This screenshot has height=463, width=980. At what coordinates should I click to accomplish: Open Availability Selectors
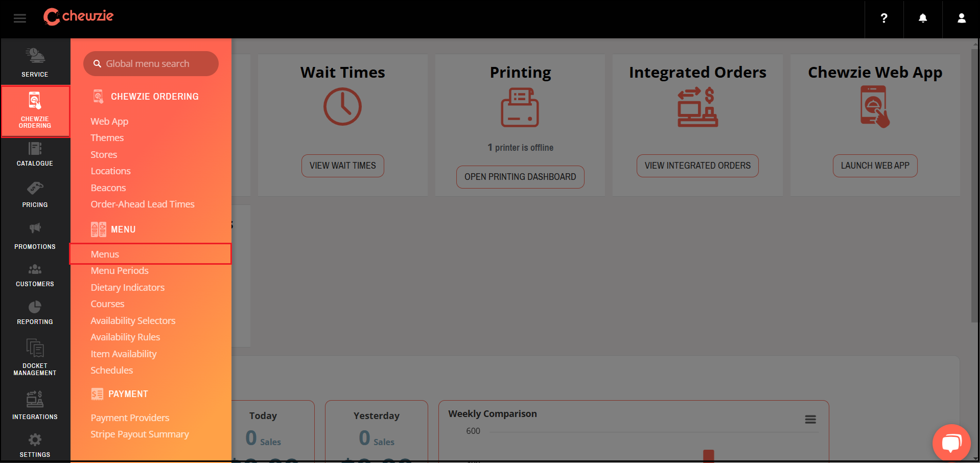point(133,321)
